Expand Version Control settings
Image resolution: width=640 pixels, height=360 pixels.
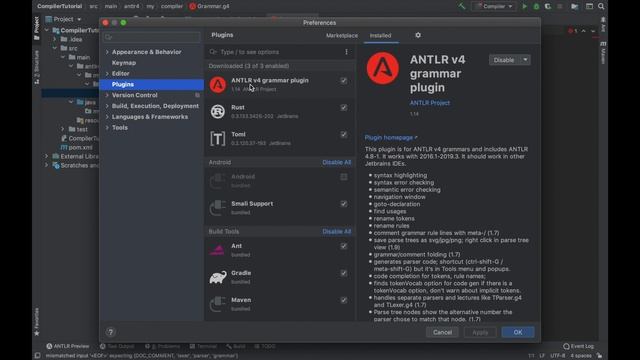point(107,95)
